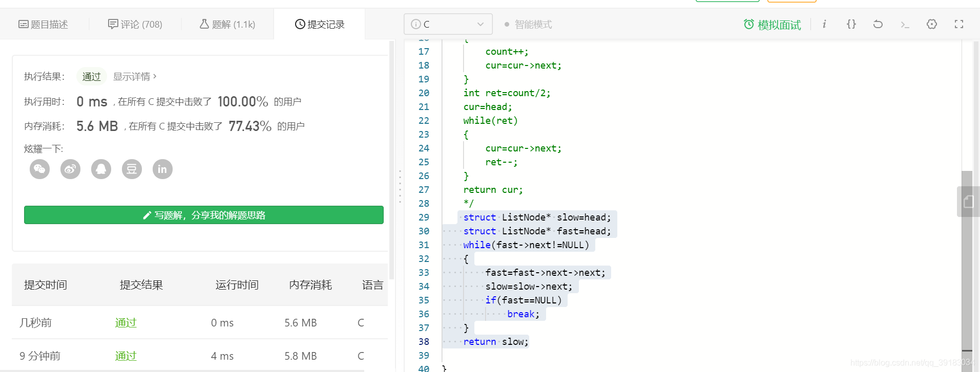The height and width of the screenshot is (372, 980).
Task: Share result via LinkedIn icon
Action: (x=162, y=169)
